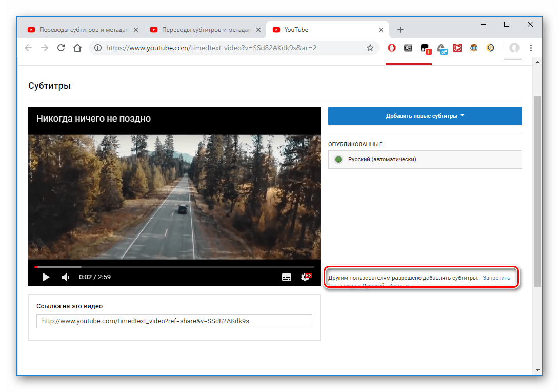Click the 'Ссылка на это видео' URL field
Viewport: 559px width, 392px height.
click(x=174, y=321)
